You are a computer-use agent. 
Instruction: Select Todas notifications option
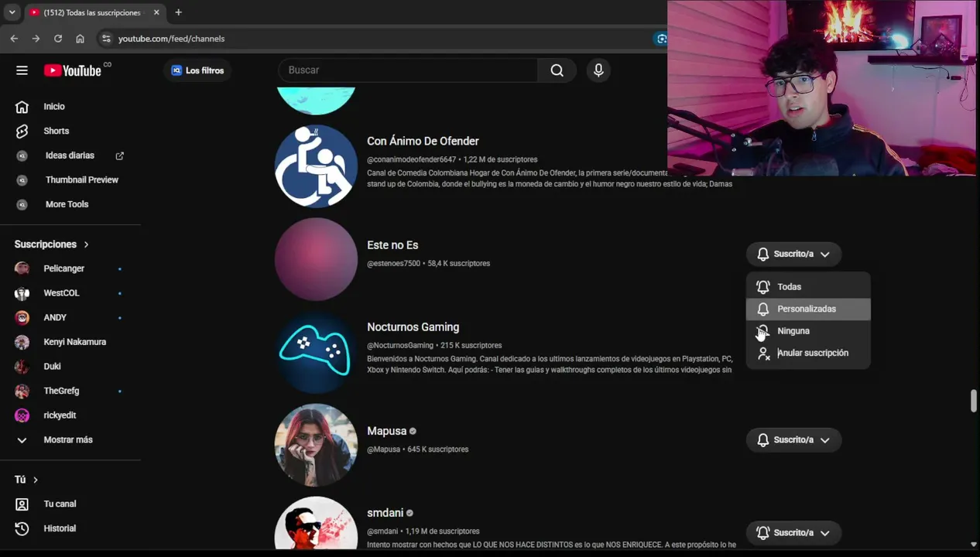click(x=808, y=287)
